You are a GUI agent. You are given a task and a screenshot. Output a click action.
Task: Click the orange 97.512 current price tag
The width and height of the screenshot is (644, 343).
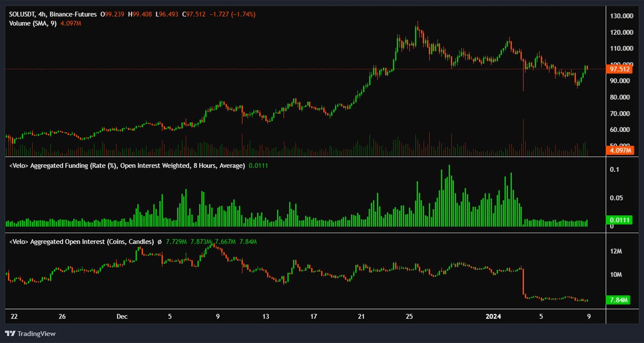(x=619, y=69)
